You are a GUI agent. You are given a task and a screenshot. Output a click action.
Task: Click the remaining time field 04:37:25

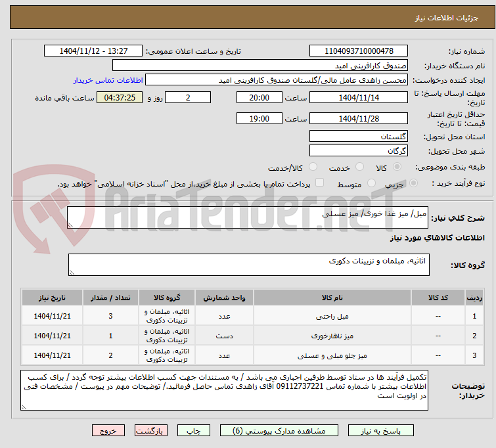click(120, 97)
